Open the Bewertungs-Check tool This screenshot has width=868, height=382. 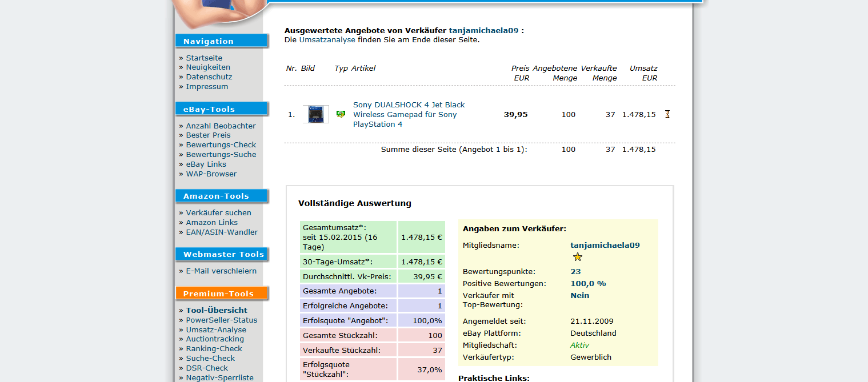(x=221, y=145)
